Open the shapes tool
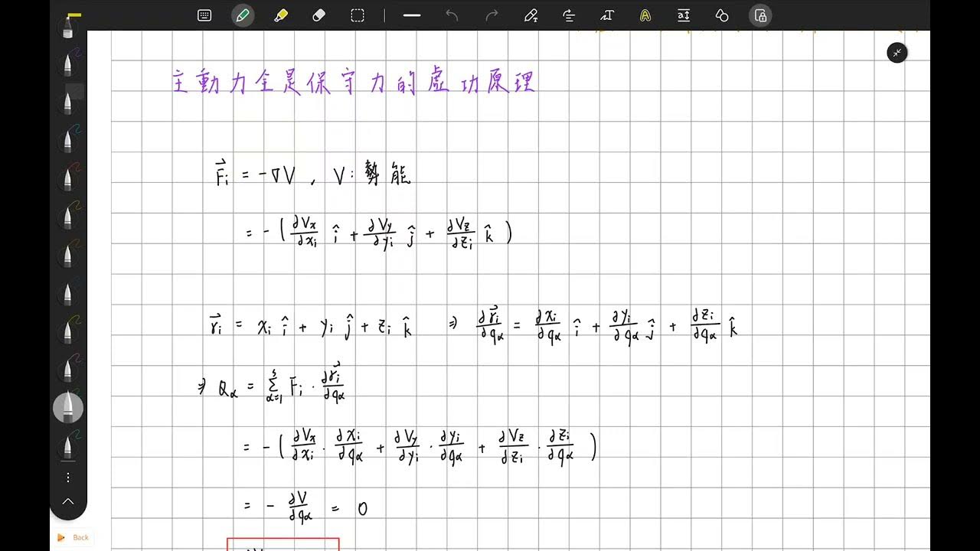 (x=722, y=15)
